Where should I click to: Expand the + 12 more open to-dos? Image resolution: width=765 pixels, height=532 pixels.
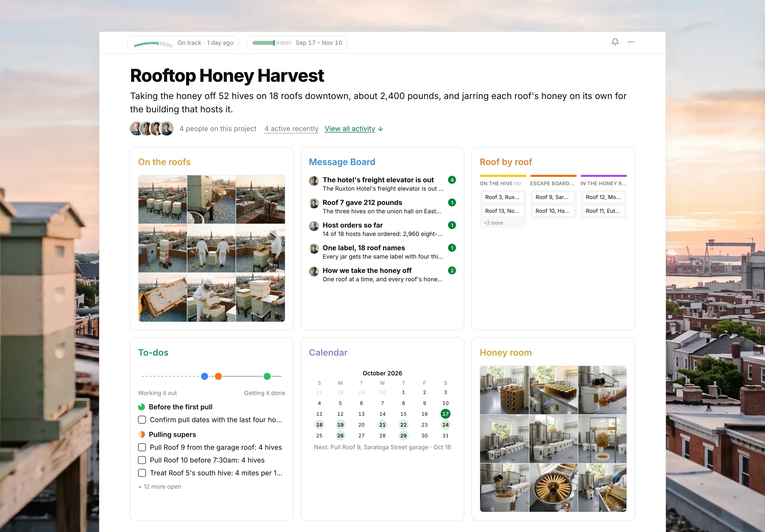pos(160,487)
